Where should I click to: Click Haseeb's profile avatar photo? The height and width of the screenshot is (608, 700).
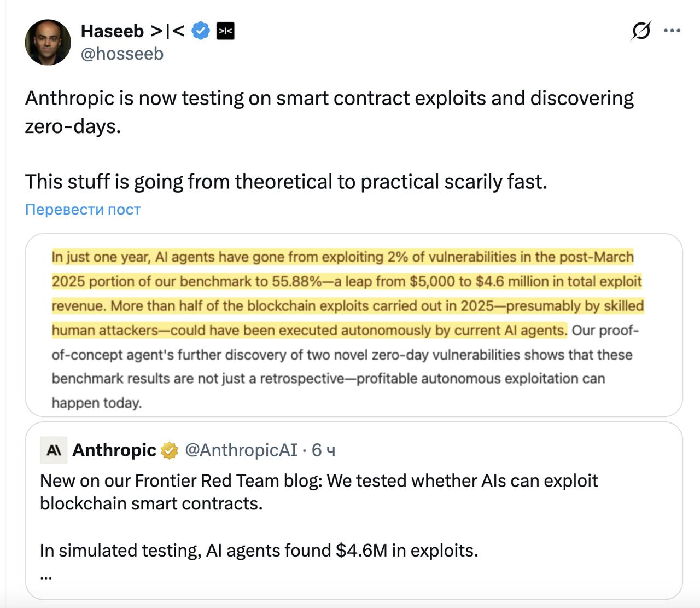click(x=48, y=42)
